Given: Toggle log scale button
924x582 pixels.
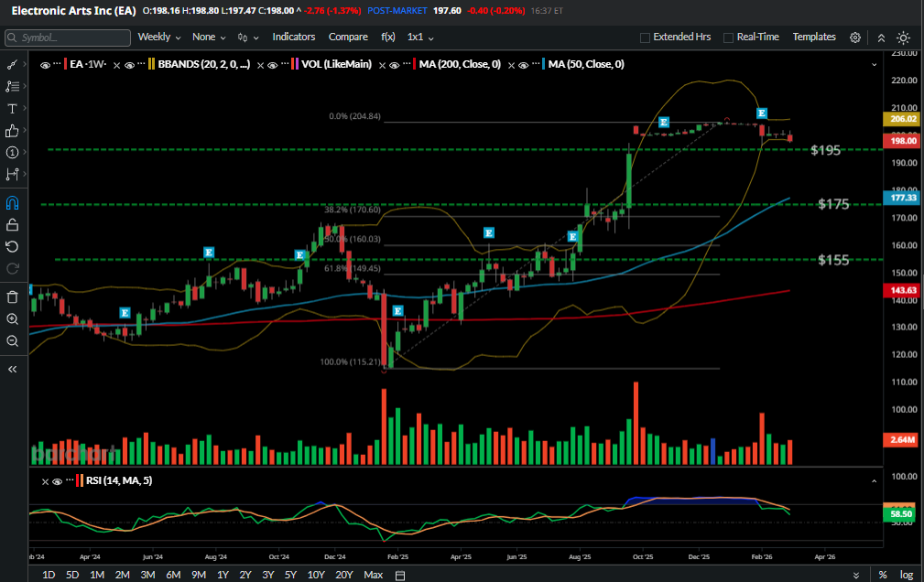Looking at the screenshot, I should (907, 575).
